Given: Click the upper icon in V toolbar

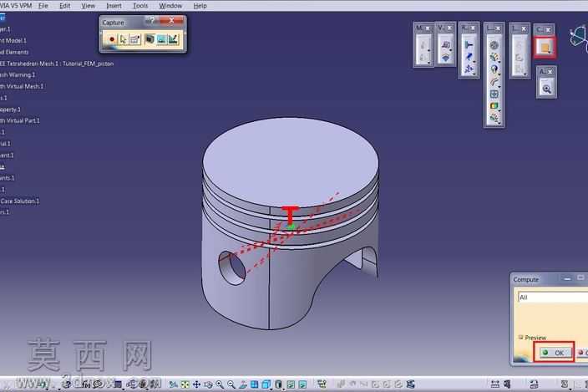Looking at the screenshot, I should coord(445,45).
